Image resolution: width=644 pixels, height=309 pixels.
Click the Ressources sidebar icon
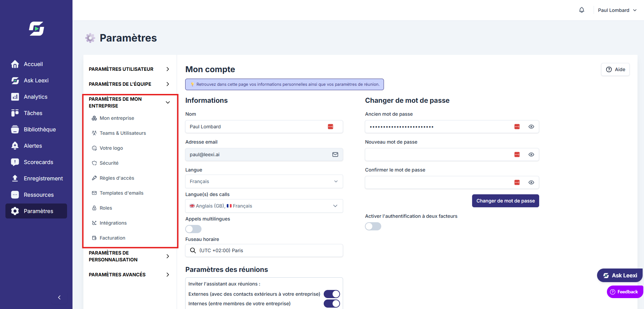(15, 195)
